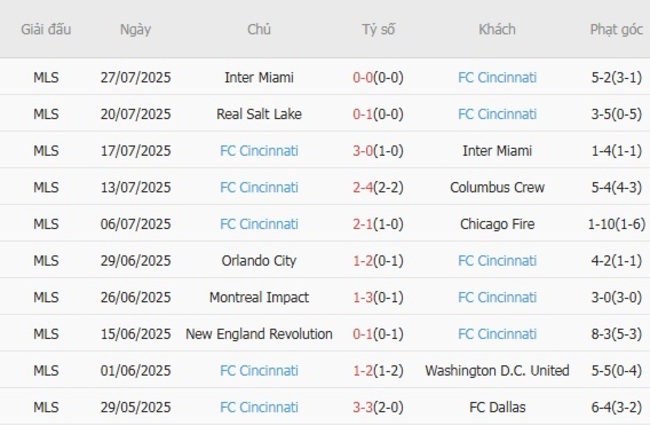The height and width of the screenshot is (426, 650).
Task: Click the 'Chủ' column header
Action: (x=259, y=29)
